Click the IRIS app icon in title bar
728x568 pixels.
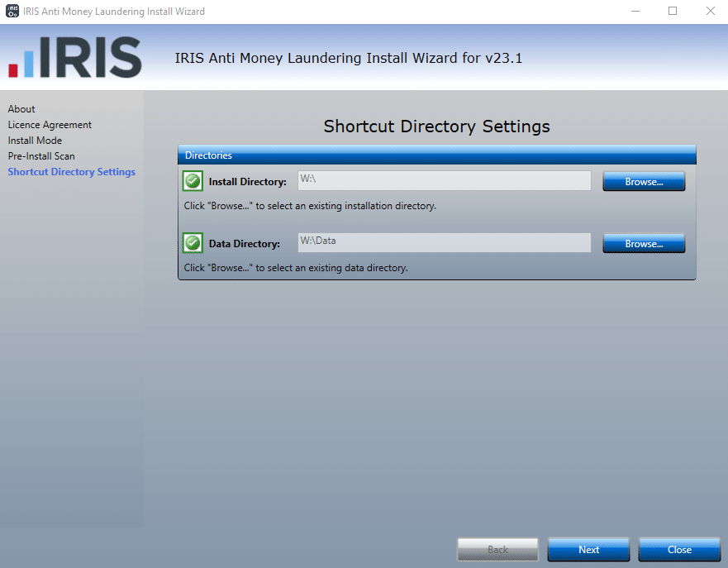click(12, 11)
